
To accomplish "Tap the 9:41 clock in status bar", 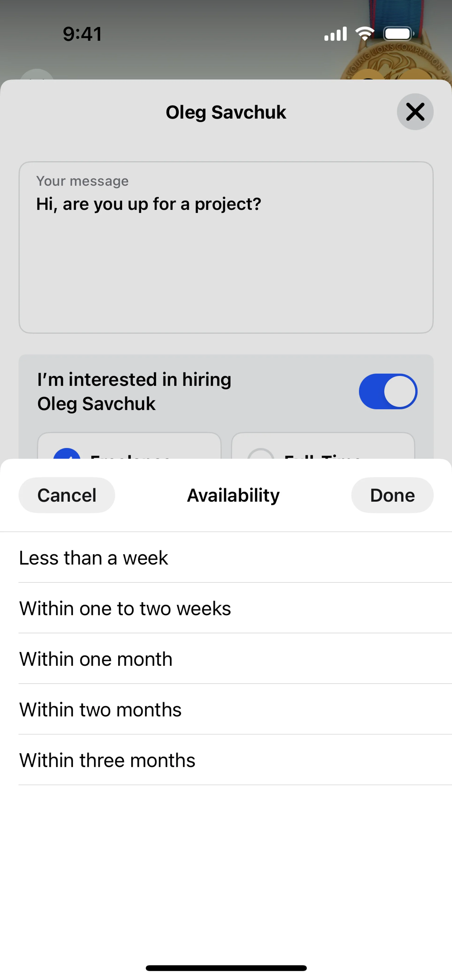I will tap(82, 34).
